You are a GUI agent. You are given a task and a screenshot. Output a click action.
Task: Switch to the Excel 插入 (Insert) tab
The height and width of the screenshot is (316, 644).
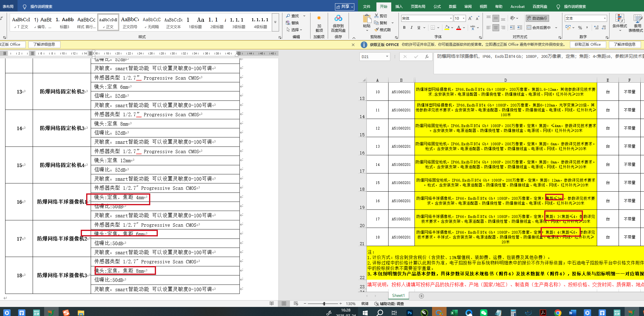(399, 6)
